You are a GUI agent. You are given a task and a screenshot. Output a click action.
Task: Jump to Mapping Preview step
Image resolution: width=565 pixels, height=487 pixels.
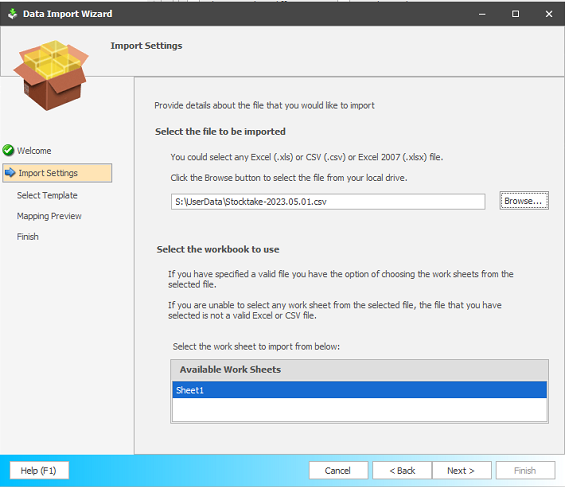(x=49, y=216)
